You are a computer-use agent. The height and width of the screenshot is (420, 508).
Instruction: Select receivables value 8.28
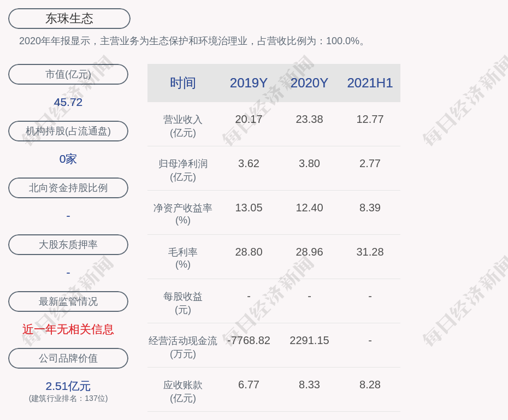coord(370,384)
